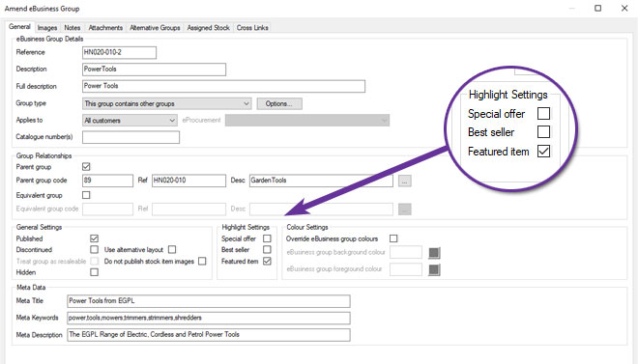Close the Amend eBusiness Group window
Viewport: 638px width, 364px height.
coord(624,8)
